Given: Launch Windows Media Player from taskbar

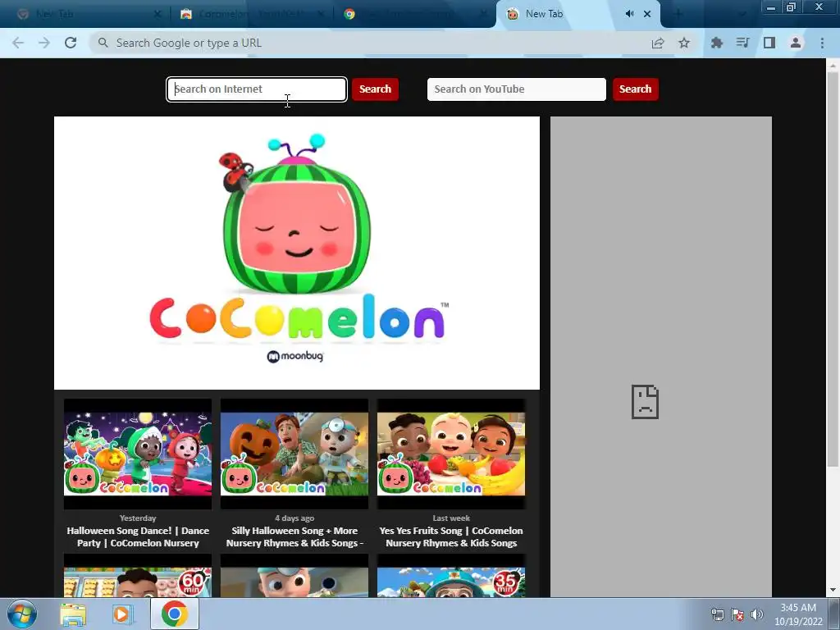Looking at the screenshot, I should click(122, 615).
